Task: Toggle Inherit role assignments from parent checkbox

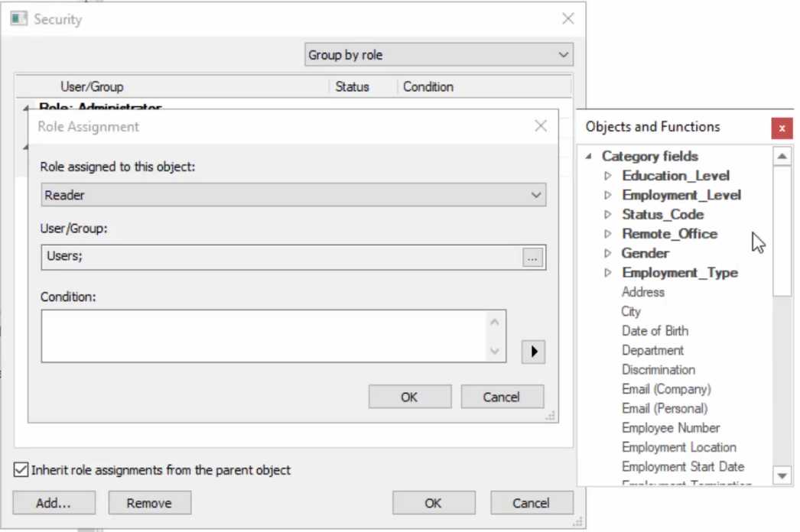Action: [21, 470]
